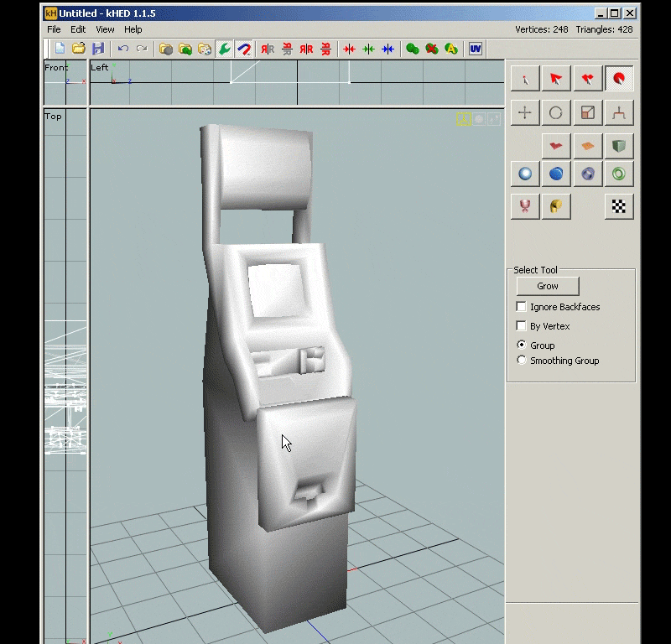The width and height of the screenshot is (671, 644).
Task: Enable the By Vertex checkbox
Action: coord(521,326)
